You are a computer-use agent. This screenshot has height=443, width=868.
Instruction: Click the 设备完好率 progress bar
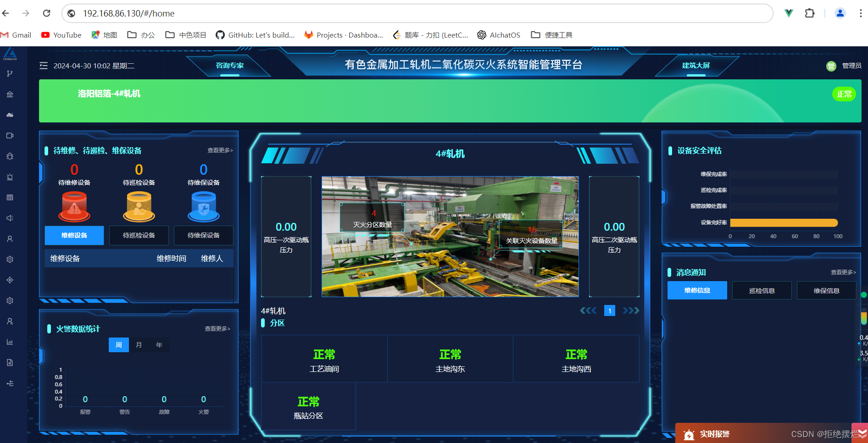pyautogui.click(x=784, y=222)
